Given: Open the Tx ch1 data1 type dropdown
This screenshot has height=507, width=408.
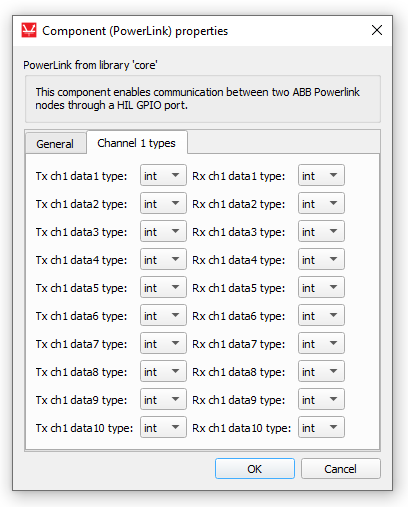Looking at the screenshot, I should [x=163, y=175].
